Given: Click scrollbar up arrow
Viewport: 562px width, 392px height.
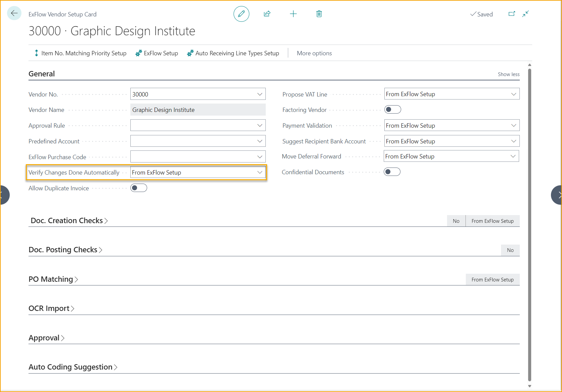Looking at the screenshot, I should [529, 65].
